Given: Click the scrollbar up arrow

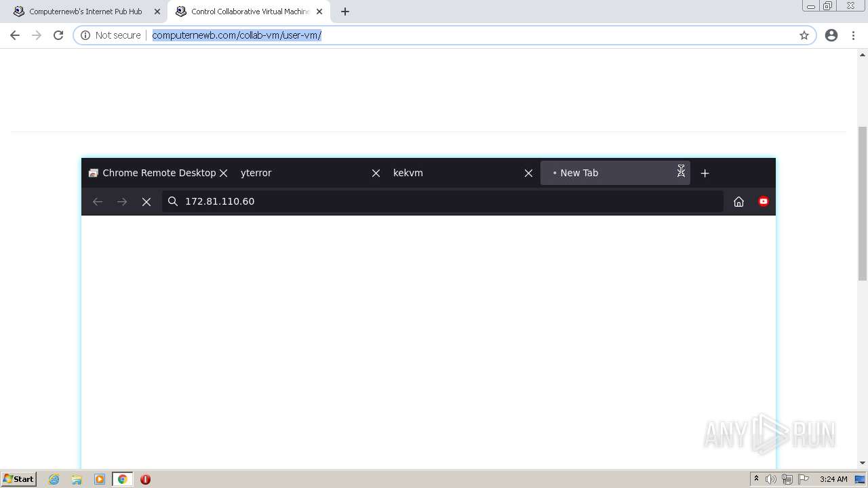Looking at the screenshot, I should pos(863,55).
